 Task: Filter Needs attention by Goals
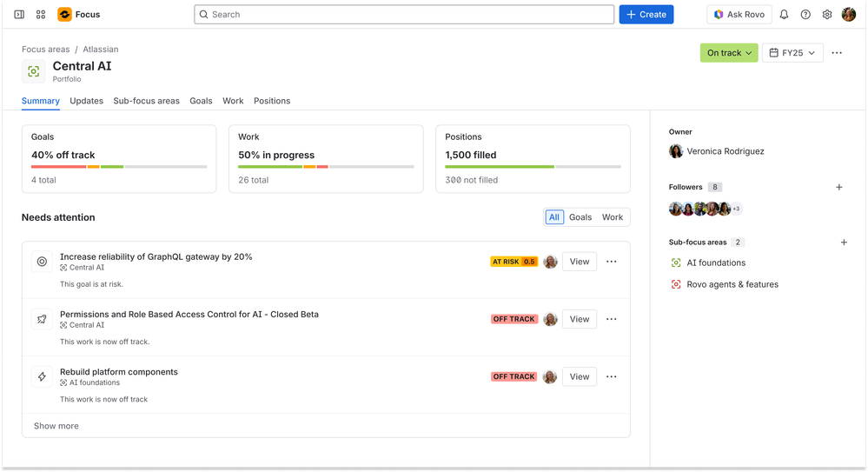point(580,217)
